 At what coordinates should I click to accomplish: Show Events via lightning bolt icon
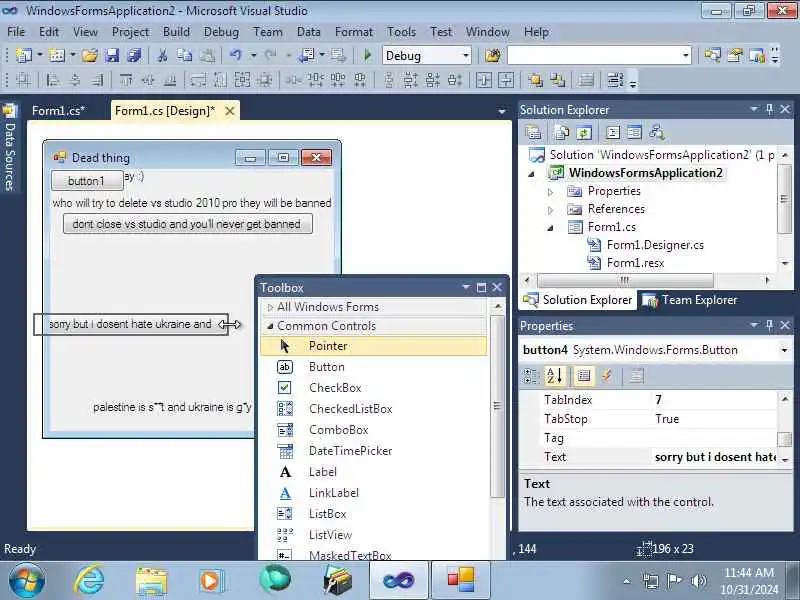[x=607, y=376]
